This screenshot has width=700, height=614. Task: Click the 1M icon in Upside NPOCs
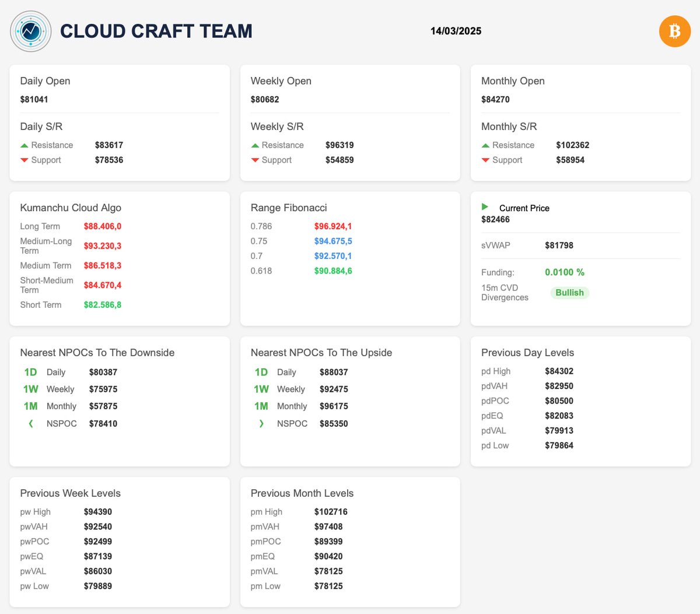pyautogui.click(x=261, y=406)
